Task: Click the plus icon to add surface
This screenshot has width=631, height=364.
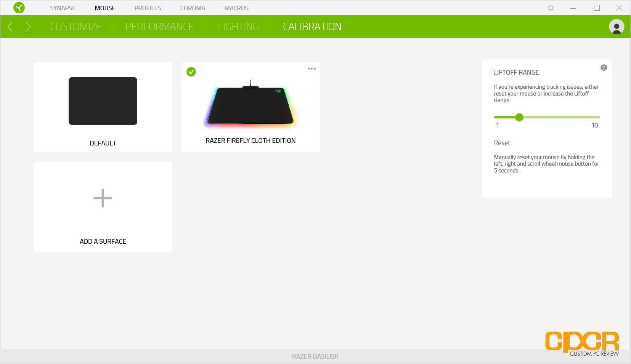Action: tap(103, 198)
